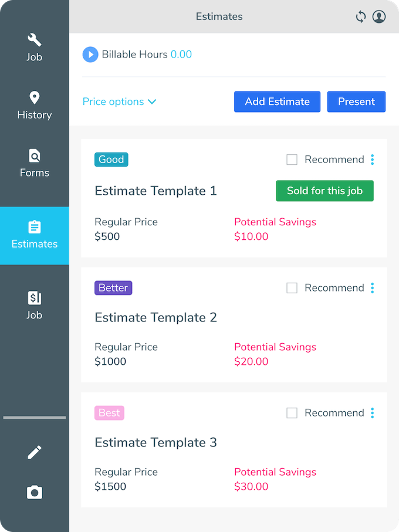Viewport: 399px width, 532px height.
Task: Open the three-dot menu on Best estimate
Action: [372, 413]
